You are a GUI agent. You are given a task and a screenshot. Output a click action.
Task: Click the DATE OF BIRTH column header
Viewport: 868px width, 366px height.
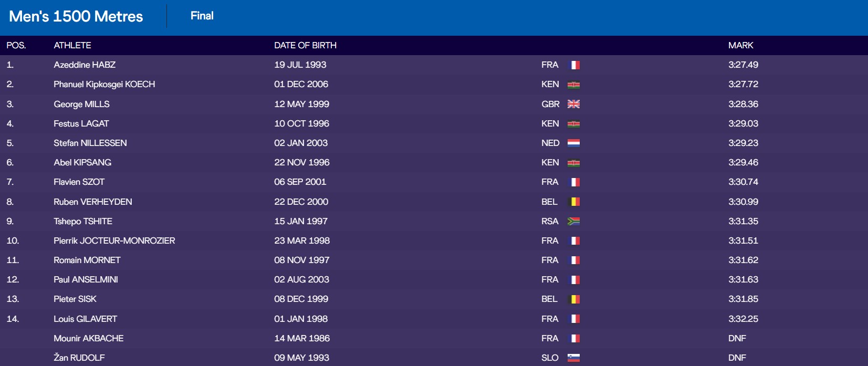click(x=306, y=45)
